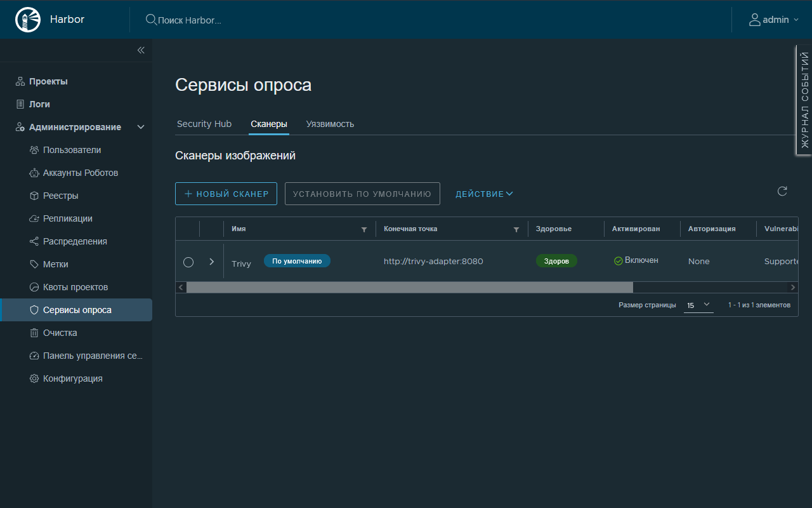This screenshot has height=508, width=812.
Task: Click the Конфигурация gear icon
Action: (x=34, y=378)
